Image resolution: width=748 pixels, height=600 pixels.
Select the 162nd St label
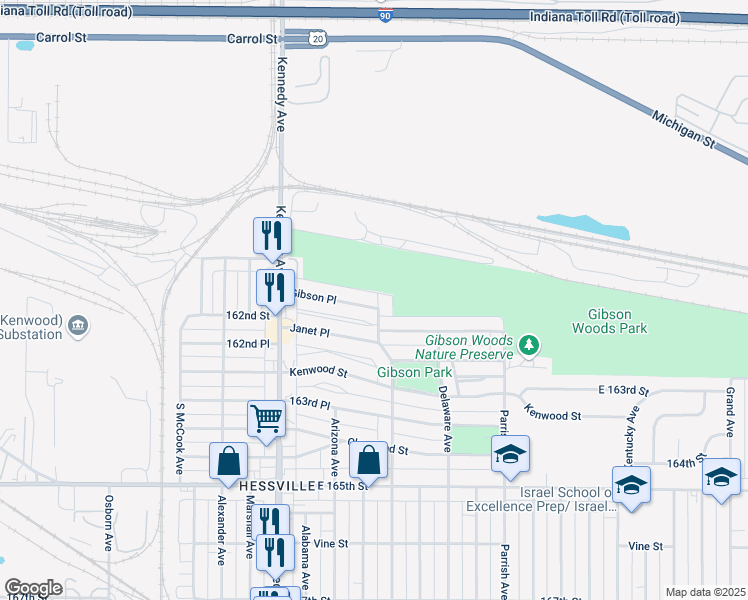click(248, 315)
